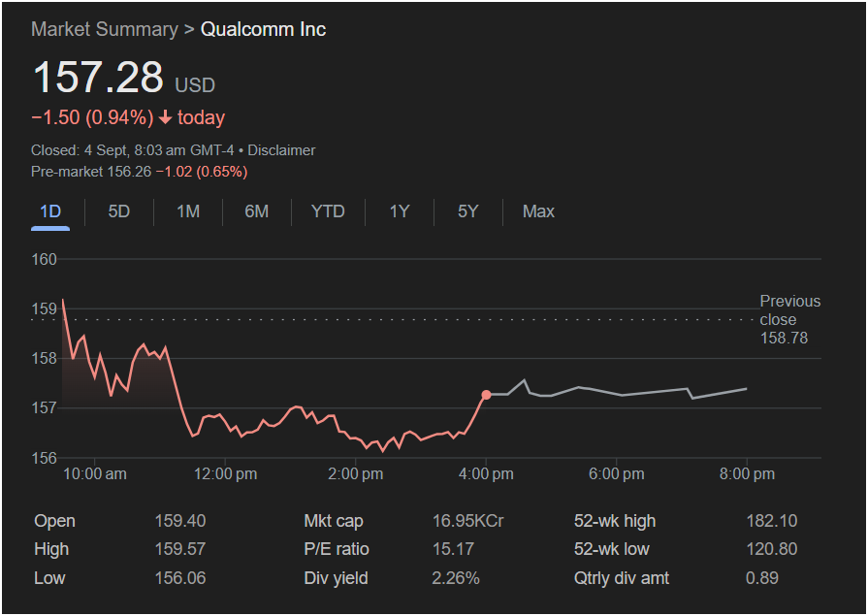The height and width of the screenshot is (616, 868).
Task: Click the 52-wk low value 120.80
Action: (x=772, y=549)
